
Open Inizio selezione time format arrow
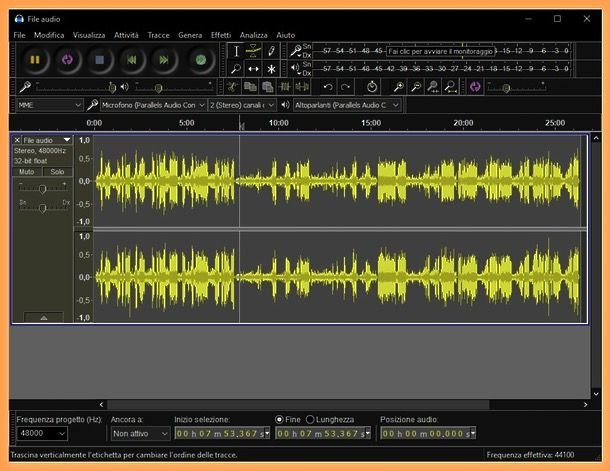pyautogui.click(x=267, y=433)
